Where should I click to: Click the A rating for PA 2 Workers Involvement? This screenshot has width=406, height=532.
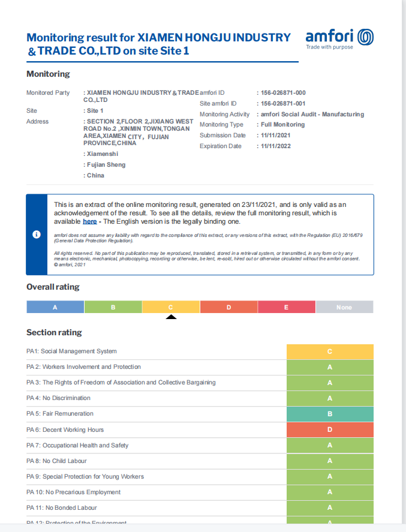(330, 368)
